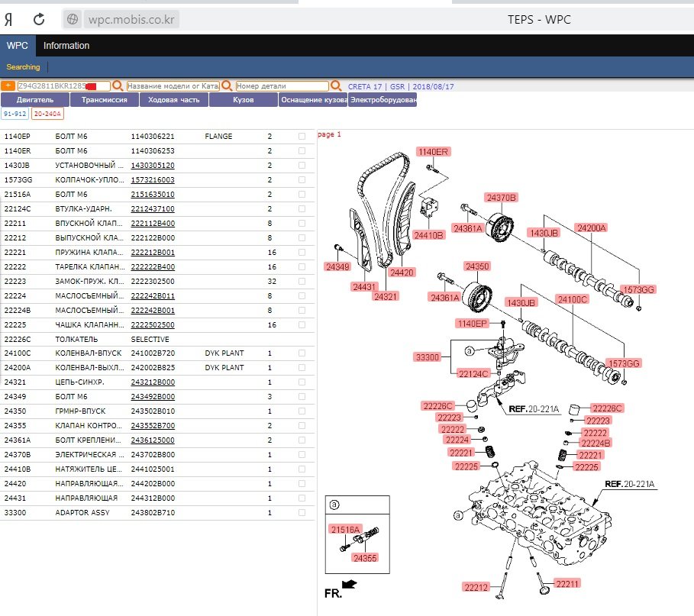The height and width of the screenshot is (616, 694).
Task: Click diagram label 24349
Action: pyautogui.click(x=337, y=267)
